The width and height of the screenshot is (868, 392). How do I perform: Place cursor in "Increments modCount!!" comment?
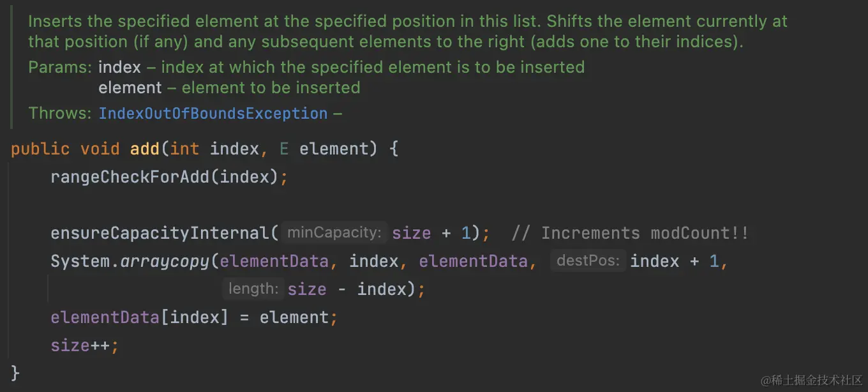click(x=629, y=233)
